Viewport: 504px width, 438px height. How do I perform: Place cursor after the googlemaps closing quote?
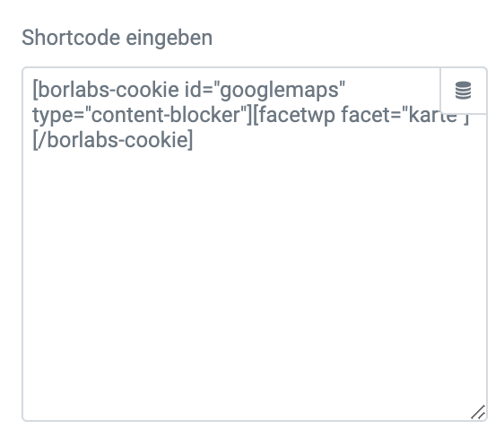pyautogui.click(x=346, y=90)
